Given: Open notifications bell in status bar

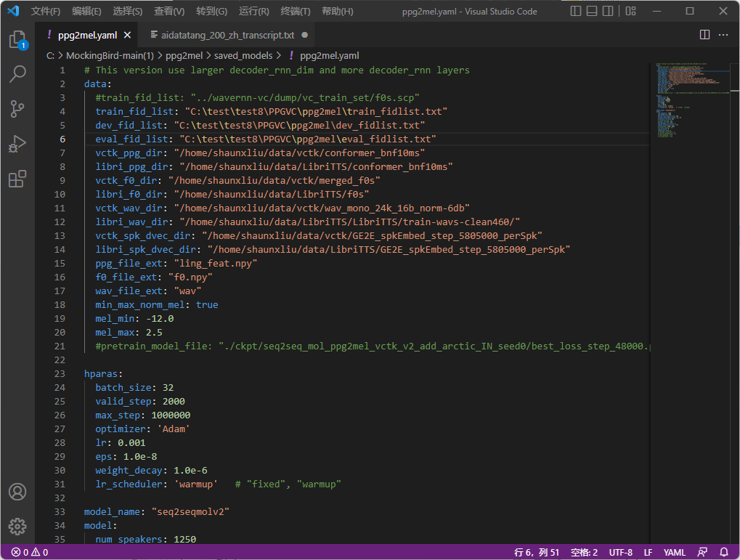Looking at the screenshot, I should (x=723, y=552).
